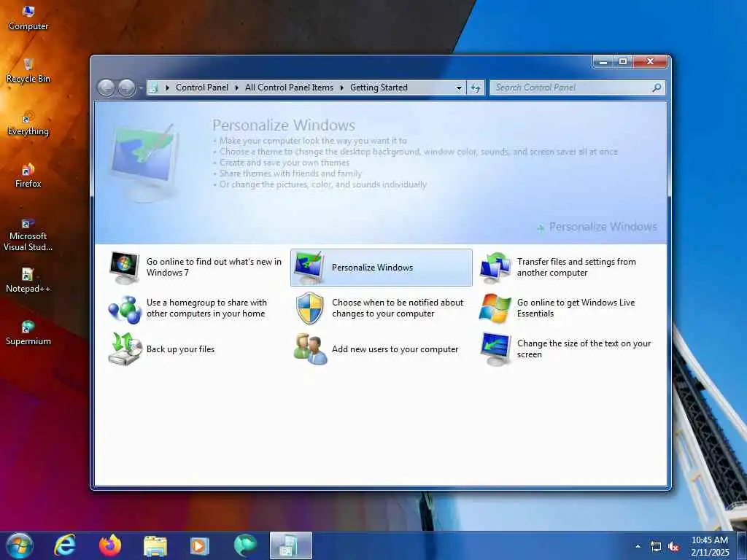Open Transfer files and settings from another computer
Image resolution: width=747 pixels, height=560 pixels.
pyautogui.click(x=576, y=267)
